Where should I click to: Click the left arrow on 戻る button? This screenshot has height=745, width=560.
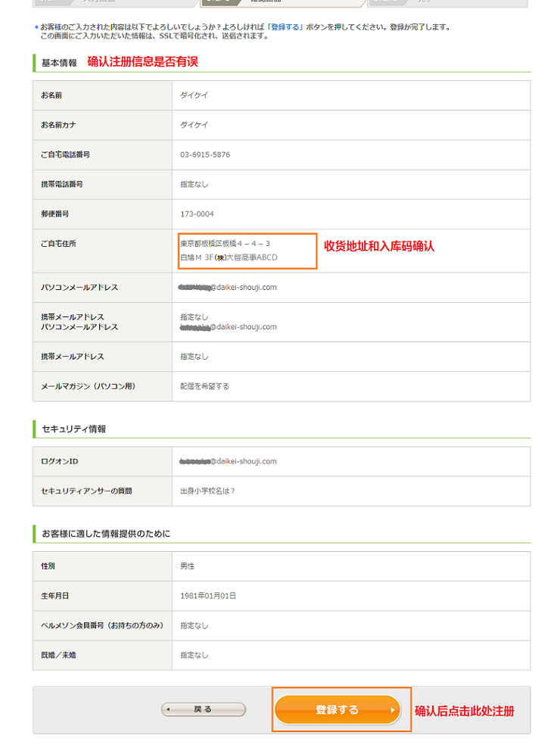coord(170,710)
